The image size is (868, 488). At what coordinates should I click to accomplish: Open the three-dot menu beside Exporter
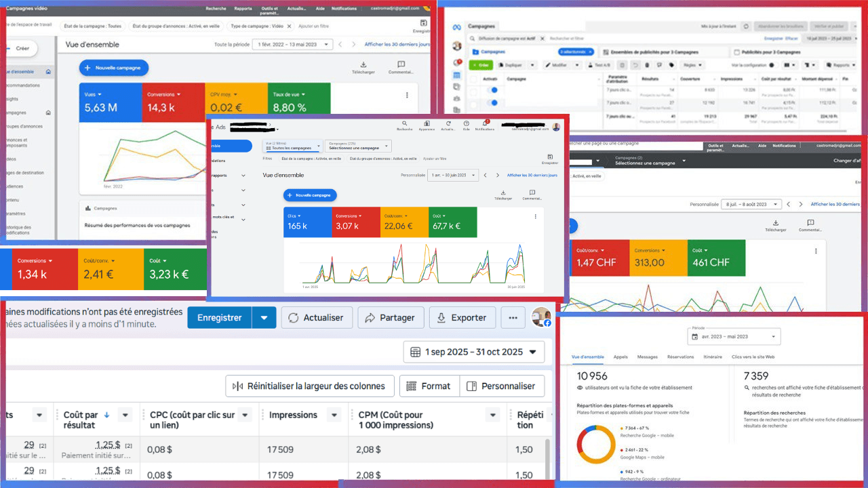pyautogui.click(x=513, y=317)
